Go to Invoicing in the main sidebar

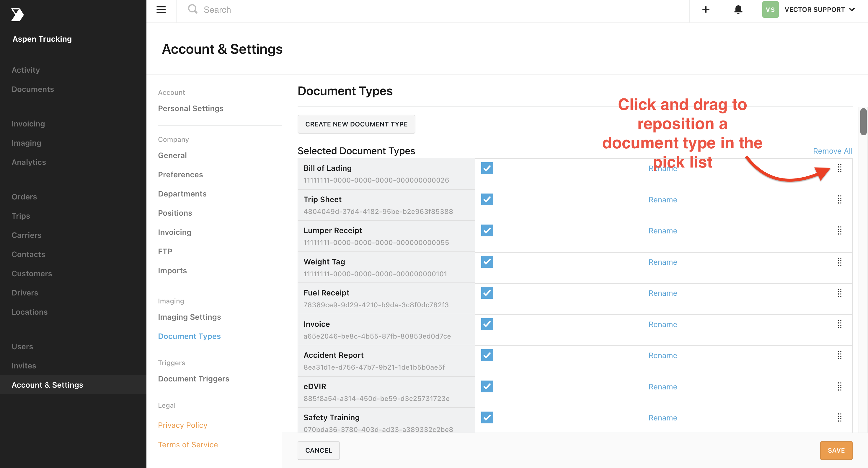pyautogui.click(x=28, y=124)
